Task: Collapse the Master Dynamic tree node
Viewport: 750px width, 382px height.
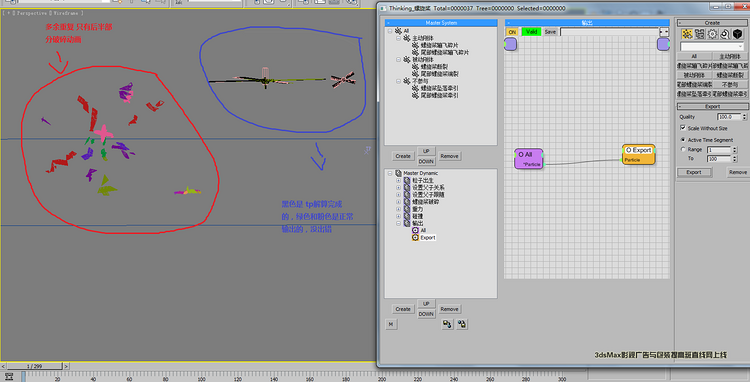Action: pyautogui.click(x=390, y=173)
